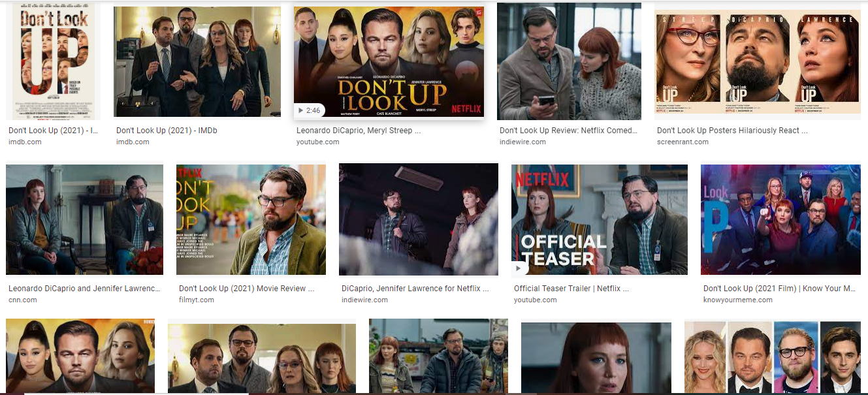Click the screenrant.com source label

[683, 142]
